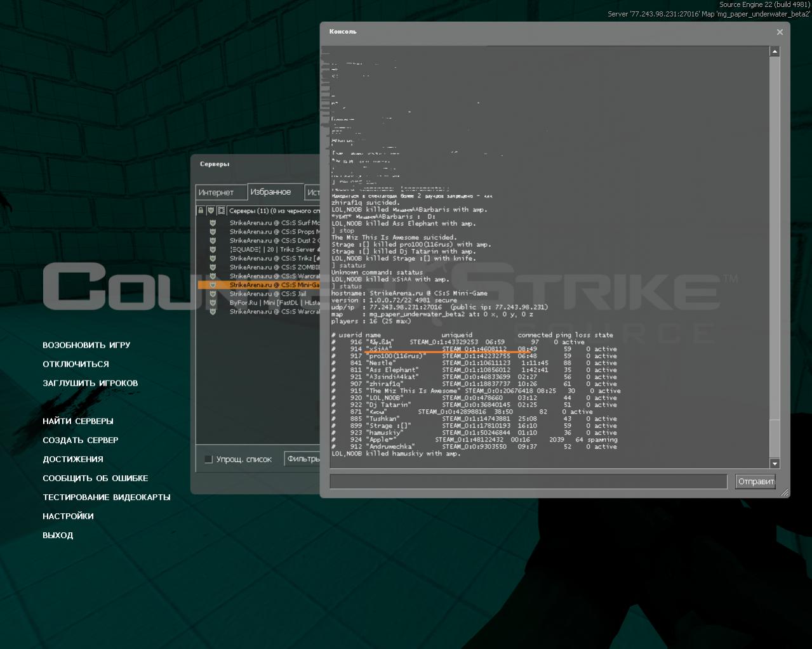Choose ОТКЛЮЧИТЬСЯ to disconnect from server
The width and height of the screenshot is (812, 649).
pyautogui.click(x=76, y=364)
